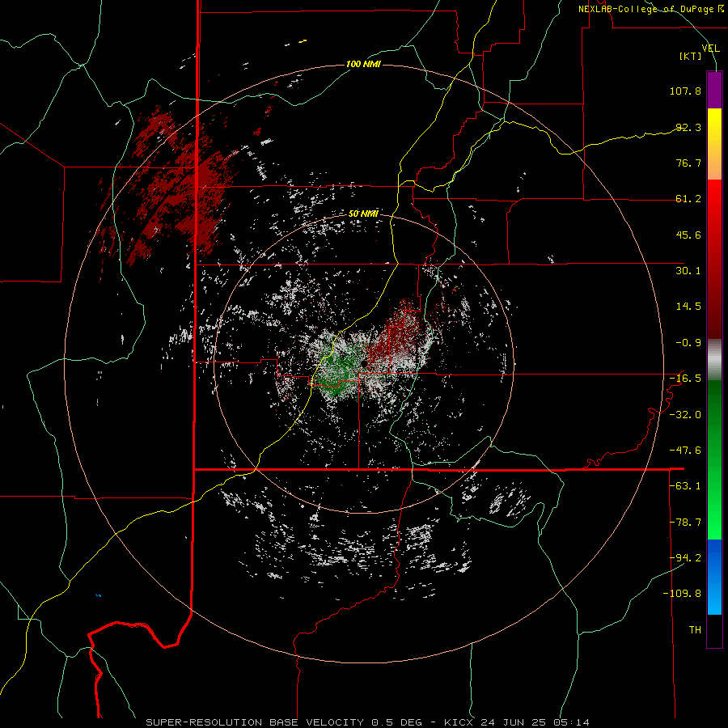
Task: Pick the gray near-zero segment of color bar
Action: (x=714, y=360)
